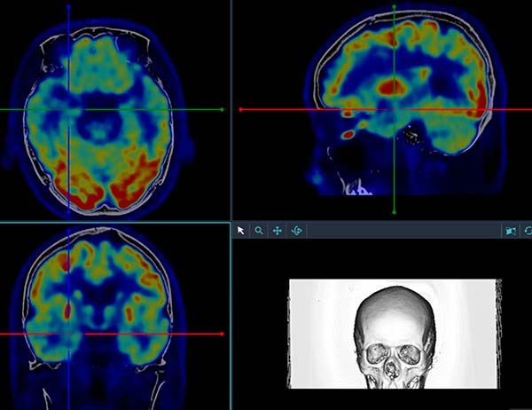Activate the magnifier zoom tool
Screen dimensions: 532x410
(x=259, y=230)
